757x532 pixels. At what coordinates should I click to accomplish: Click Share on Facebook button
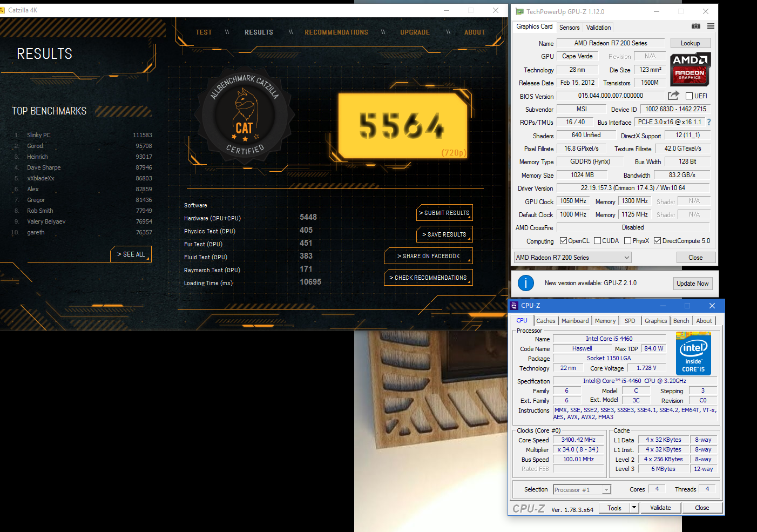pyautogui.click(x=428, y=256)
